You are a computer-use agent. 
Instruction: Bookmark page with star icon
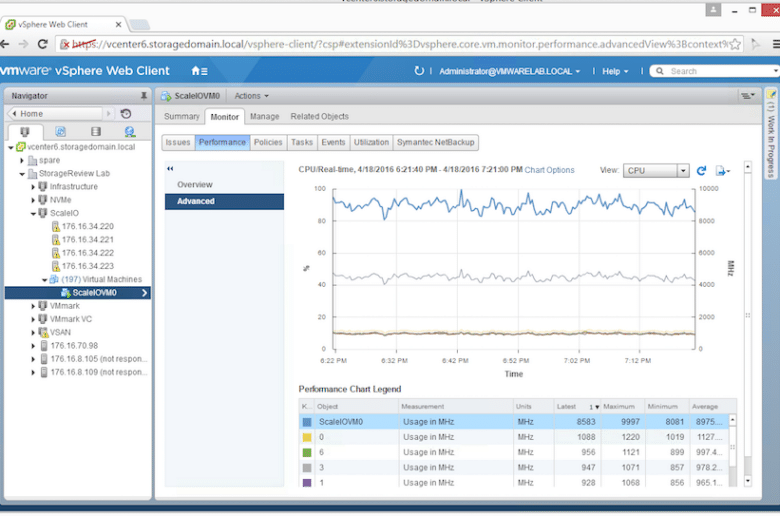point(735,44)
